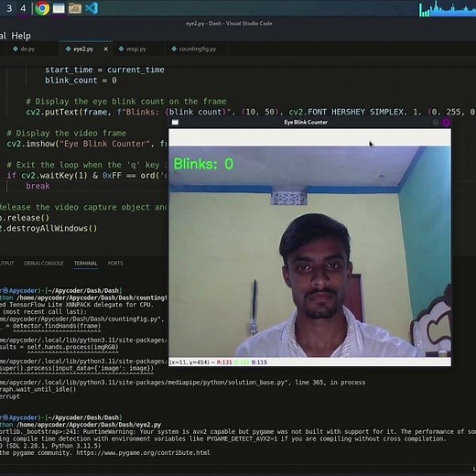This screenshot has height=476, width=476.
Task: Click the 'self.hands.process(imgRGB)' traceback text
Action: (x=72, y=347)
